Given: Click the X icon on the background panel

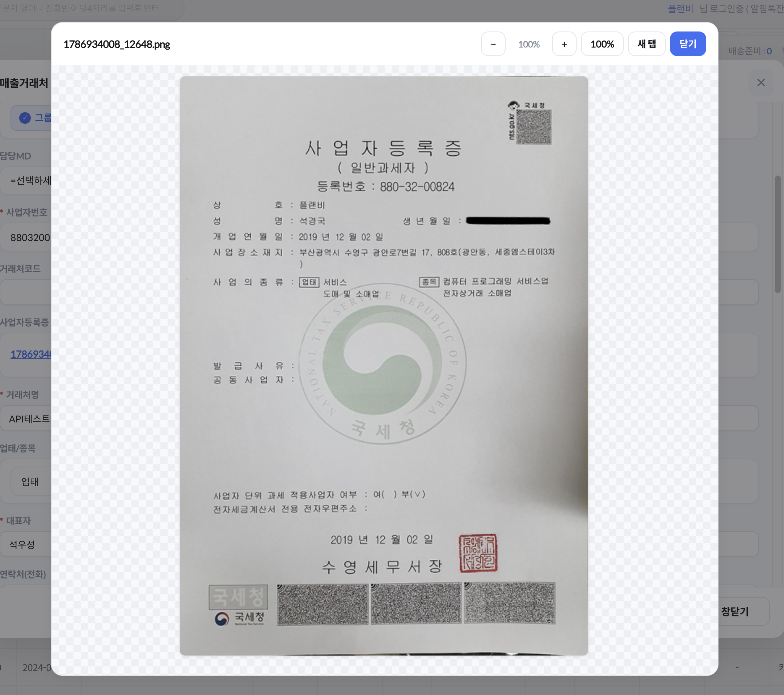Looking at the screenshot, I should (761, 83).
